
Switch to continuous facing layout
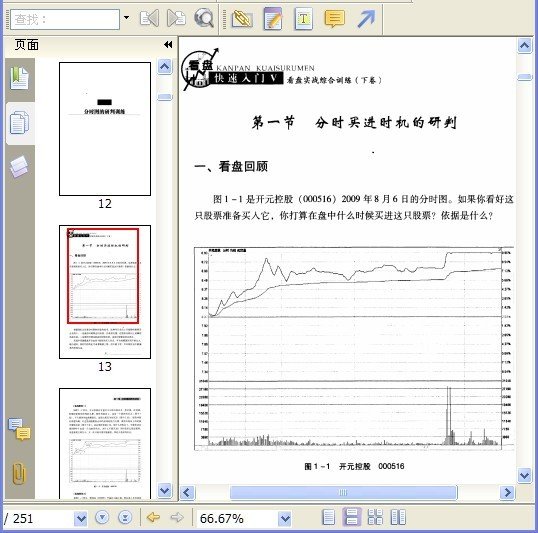pos(375,517)
